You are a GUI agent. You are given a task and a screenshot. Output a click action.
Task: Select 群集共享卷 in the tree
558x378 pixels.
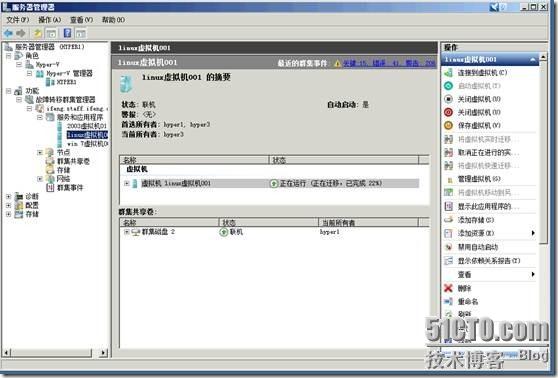(x=73, y=161)
